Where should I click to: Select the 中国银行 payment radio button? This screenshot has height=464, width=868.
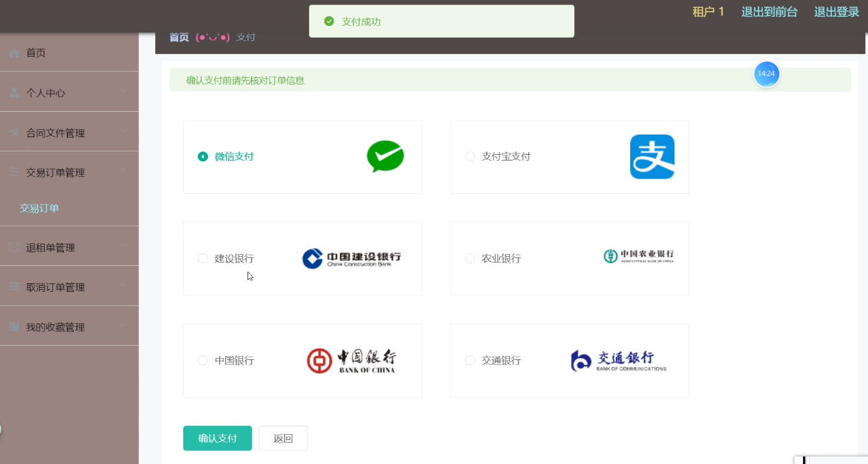[202, 360]
